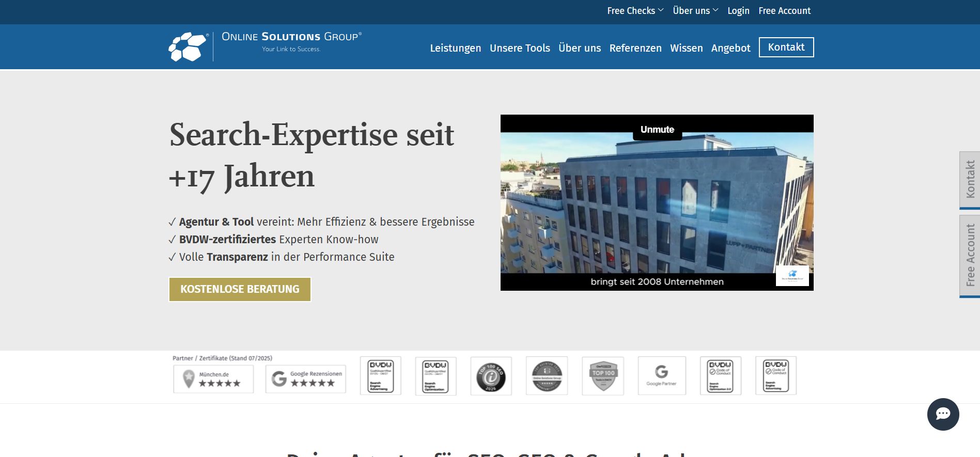Click the Online Solutions Group hexagon logo
The image size is (980, 457).
(189, 46)
